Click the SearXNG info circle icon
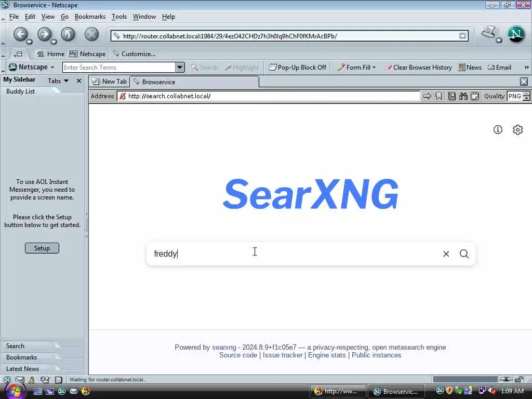532x399 pixels. 498,129
